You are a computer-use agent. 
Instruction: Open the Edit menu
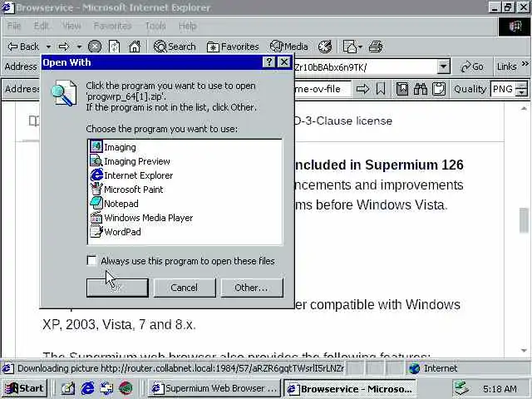pyautogui.click(x=42, y=26)
